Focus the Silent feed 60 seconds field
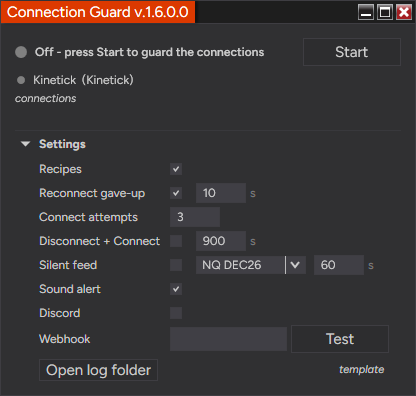 tap(339, 265)
